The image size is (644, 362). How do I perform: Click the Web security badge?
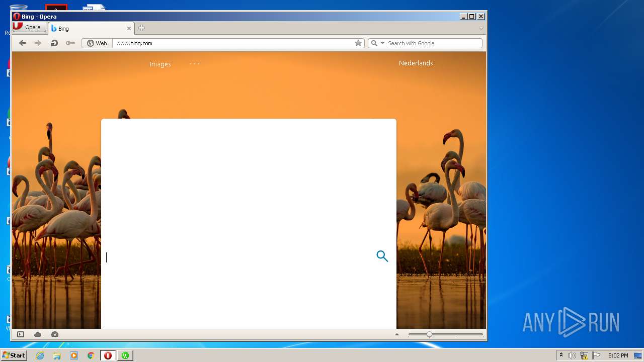97,43
